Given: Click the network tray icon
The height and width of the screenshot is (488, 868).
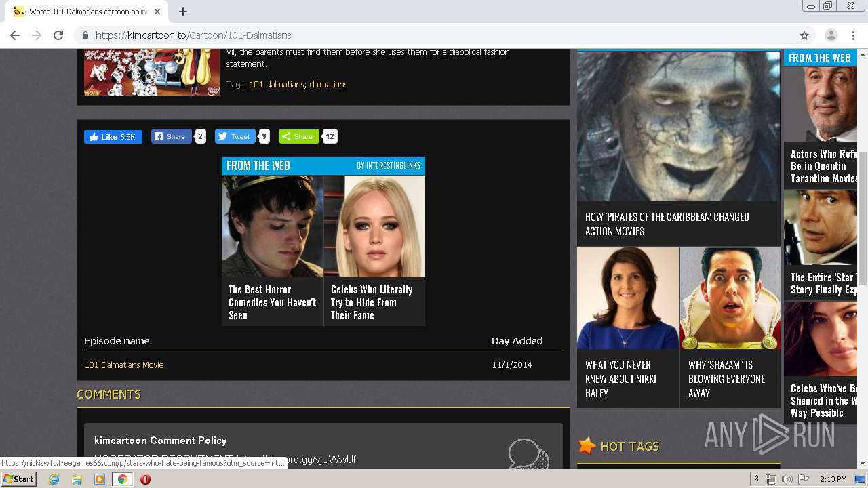Looking at the screenshot, I should pyautogui.click(x=771, y=479).
